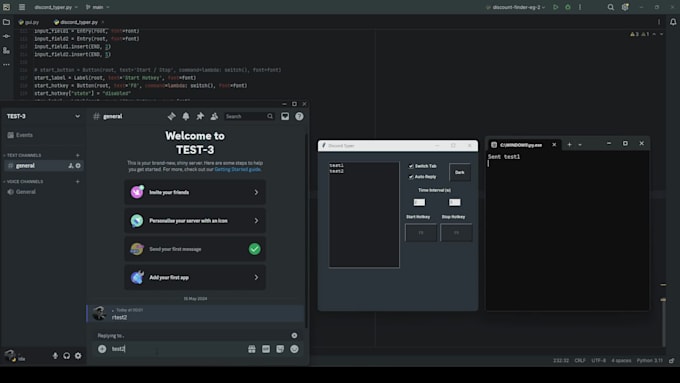
Task: Open the discord_typer.py project dropdown in title bar
Action: [x=56, y=7]
